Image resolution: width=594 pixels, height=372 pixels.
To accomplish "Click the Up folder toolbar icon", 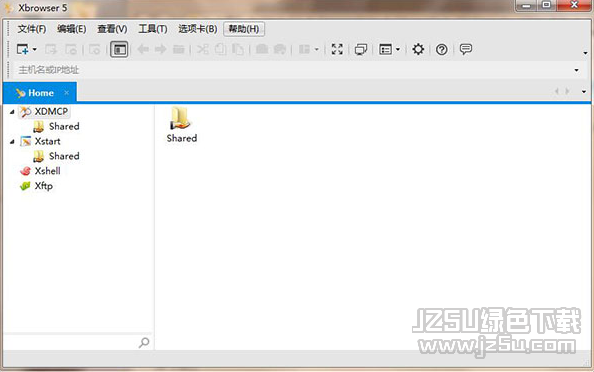I will pos(178,49).
